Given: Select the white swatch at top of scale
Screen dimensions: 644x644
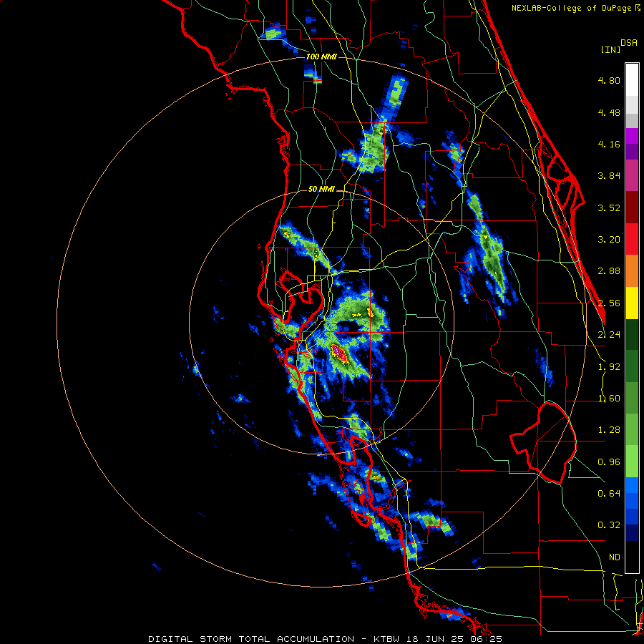Looking at the screenshot, I should tap(632, 80).
